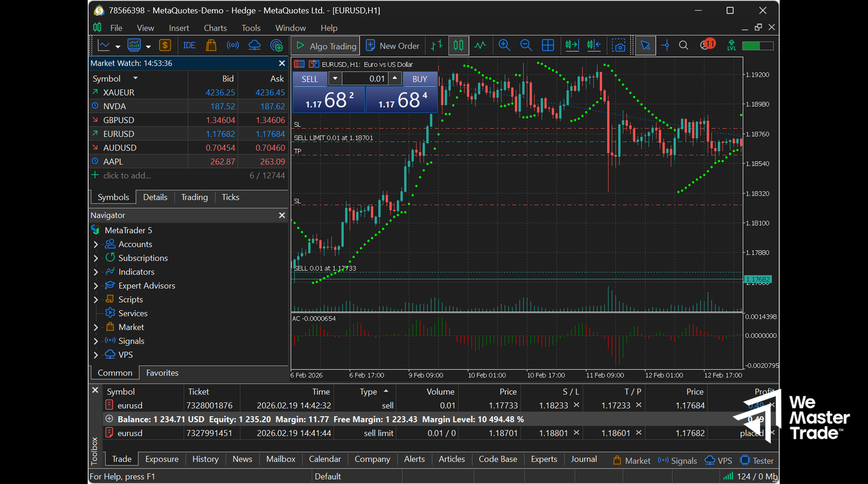Click the New Order button

click(392, 45)
